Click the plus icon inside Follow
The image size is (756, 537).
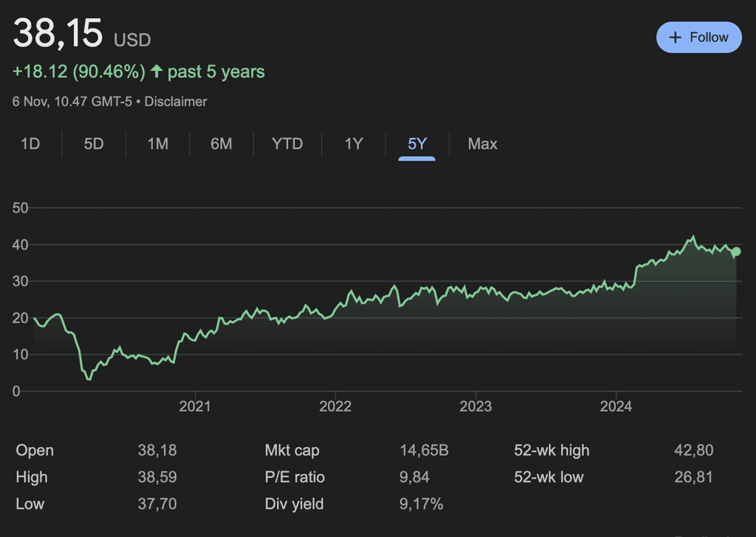click(x=675, y=38)
